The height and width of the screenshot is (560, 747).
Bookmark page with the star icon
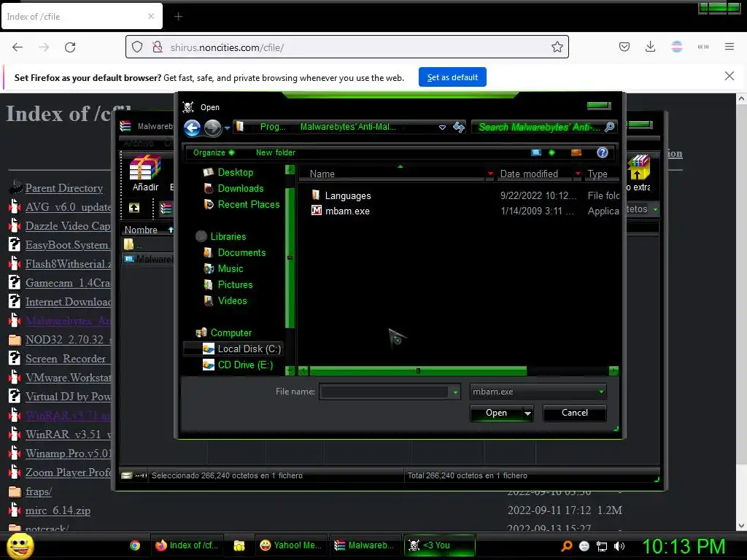[x=557, y=47]
